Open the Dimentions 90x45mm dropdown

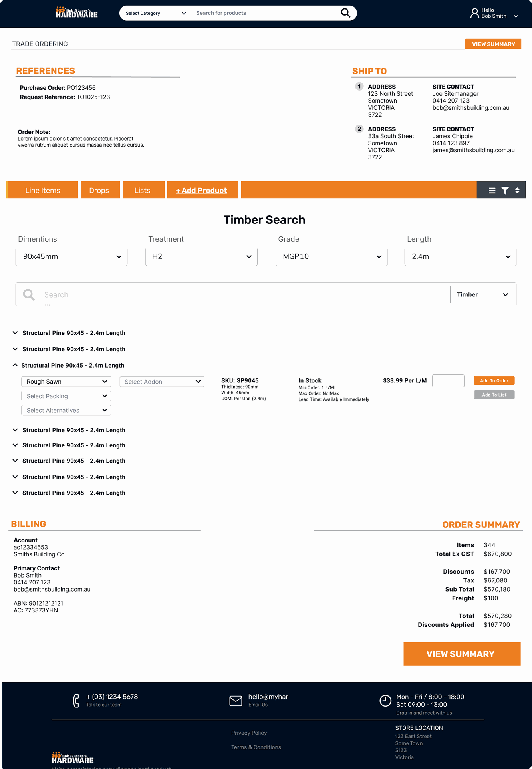[71, 257]
